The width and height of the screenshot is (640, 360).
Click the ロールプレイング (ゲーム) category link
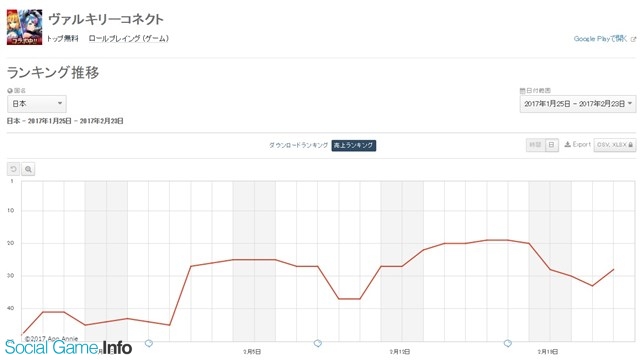pos(129,39)
